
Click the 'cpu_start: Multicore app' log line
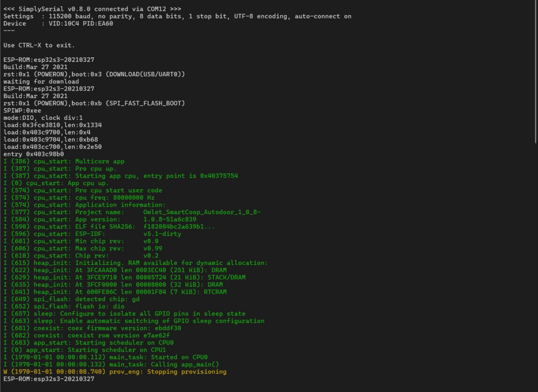click(x=64, y=161)
